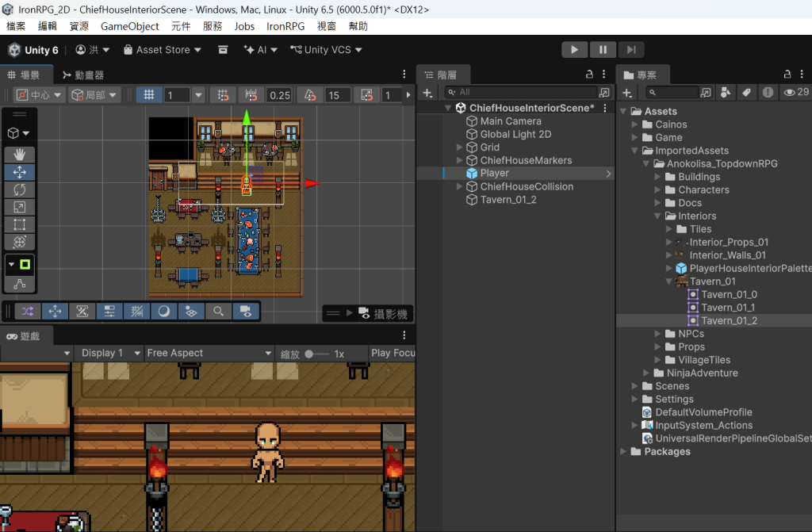
Task: Collapse the Interiors folder
Action: click(x=657, y=216)
